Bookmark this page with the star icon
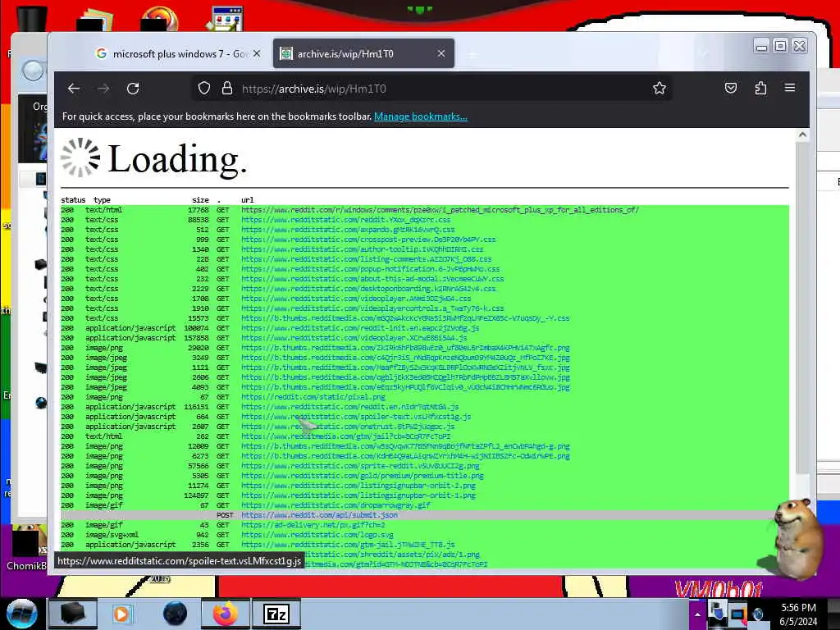Viewport: 840px width, 630px height. pyautogui.click(x=660, y=89)
